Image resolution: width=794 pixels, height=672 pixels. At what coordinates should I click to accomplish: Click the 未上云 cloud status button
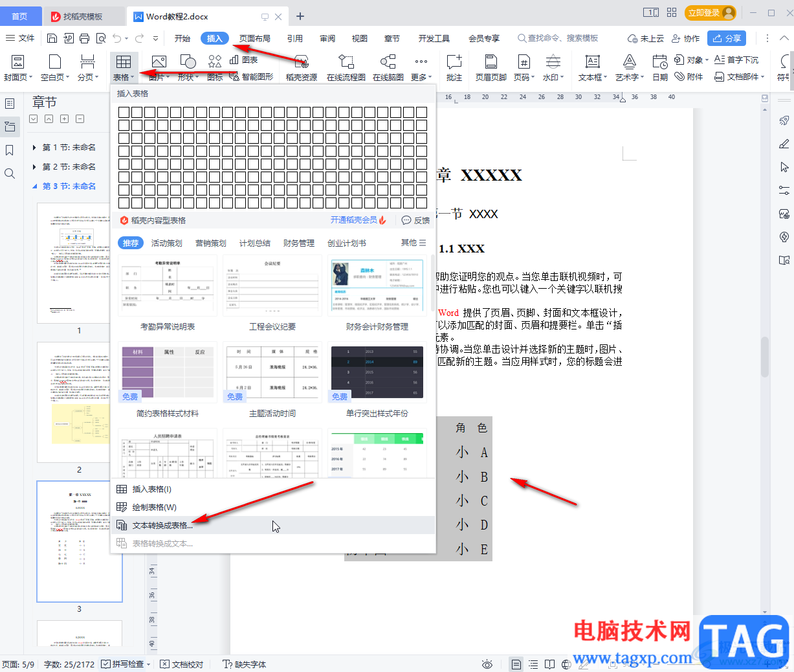point(646,38)
